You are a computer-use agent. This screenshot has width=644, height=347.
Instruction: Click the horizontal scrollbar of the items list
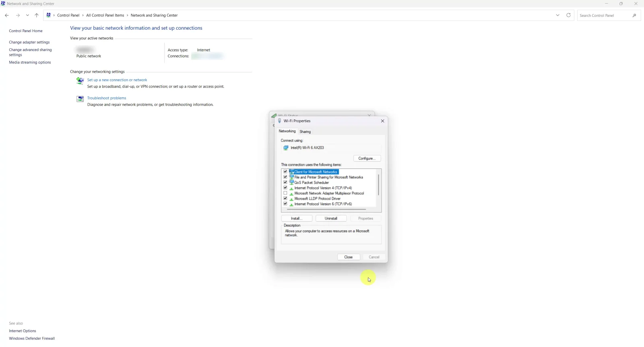pos(326,209)
